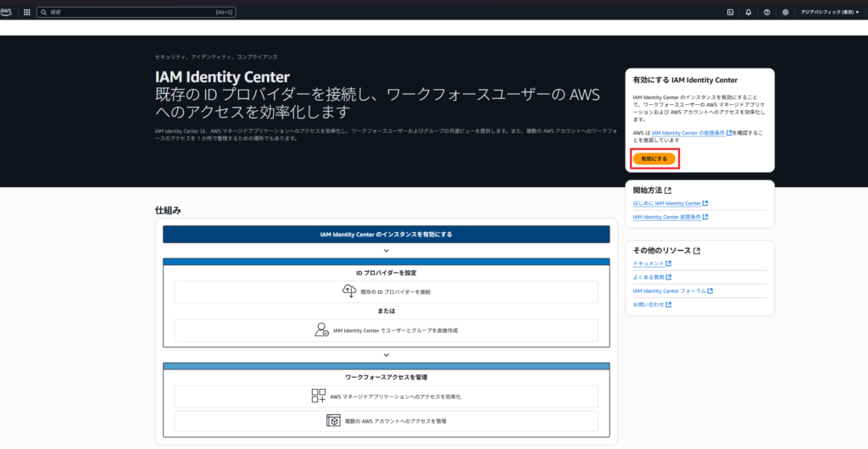Select IAM Identity Center でユーザーとグループを直接作成 row
The image size is (868, 449).
pyautogui.click(x=387, y=330)
